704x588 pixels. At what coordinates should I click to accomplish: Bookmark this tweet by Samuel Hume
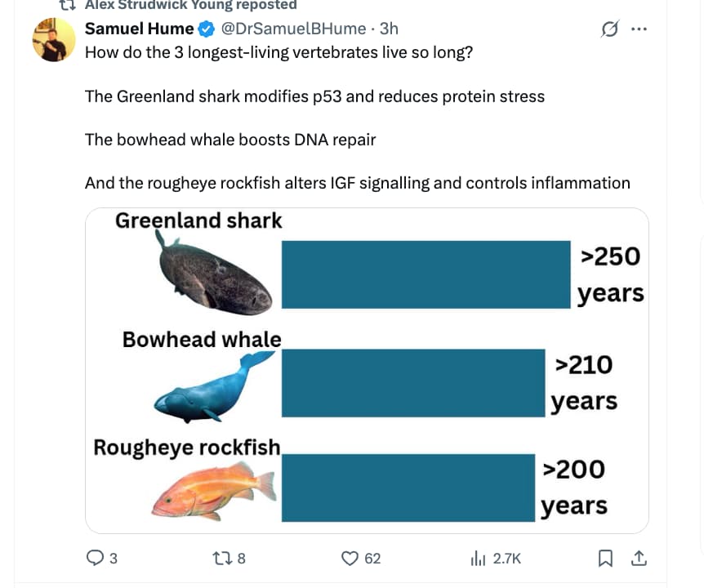coord(605,559)
